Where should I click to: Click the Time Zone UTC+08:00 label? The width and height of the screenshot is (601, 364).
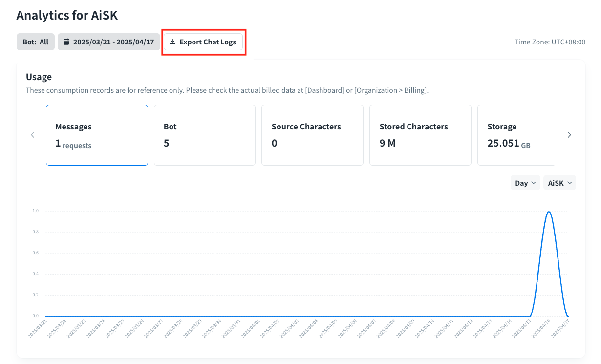coord(550,42)
